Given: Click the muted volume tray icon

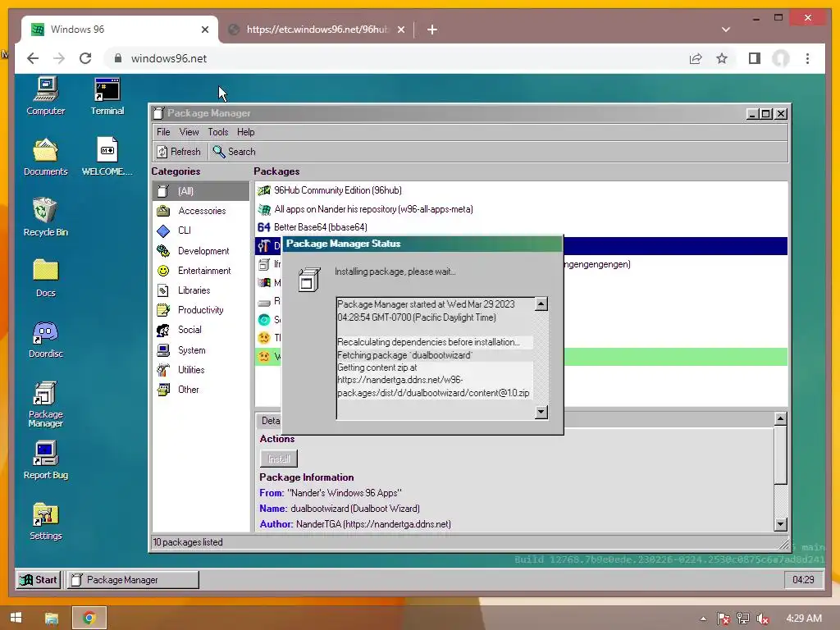Looking at the screenshot, I should coord(763,619).
